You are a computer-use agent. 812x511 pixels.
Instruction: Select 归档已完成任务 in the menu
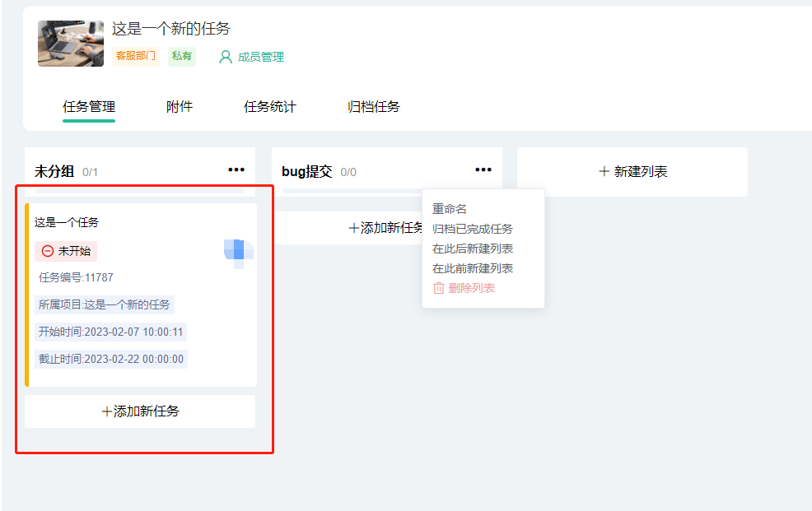473,229
